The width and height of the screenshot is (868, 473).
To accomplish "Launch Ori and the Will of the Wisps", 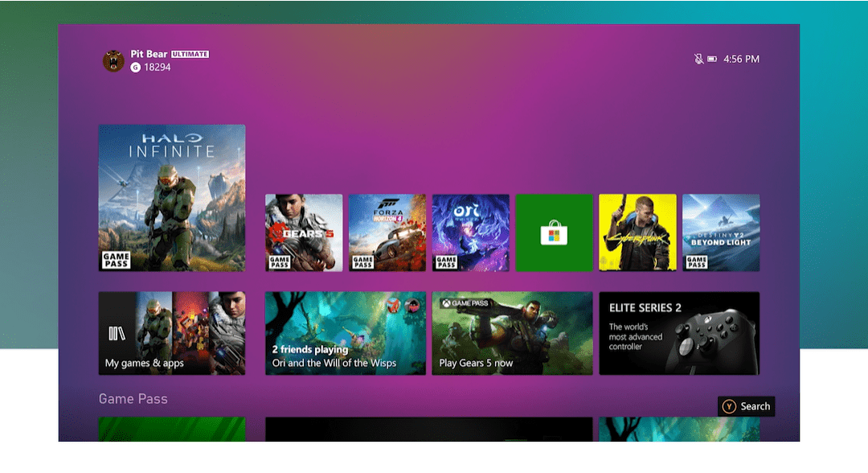I will coord(470,232).
